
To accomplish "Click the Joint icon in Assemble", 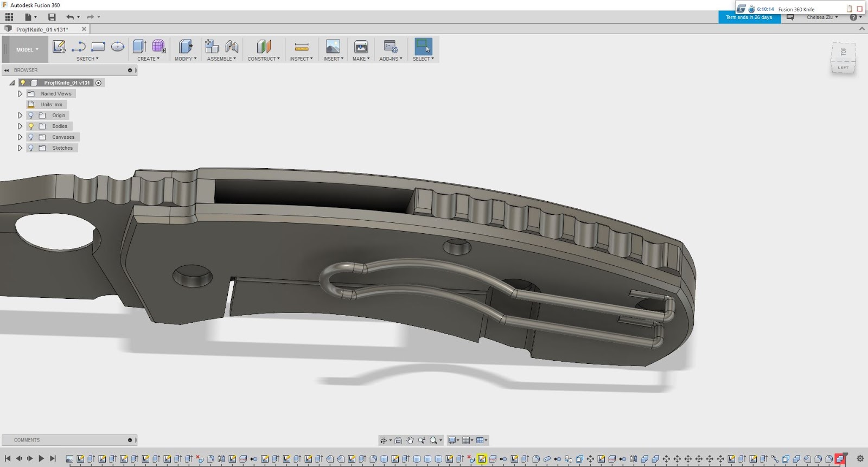I will click(232, 47).
